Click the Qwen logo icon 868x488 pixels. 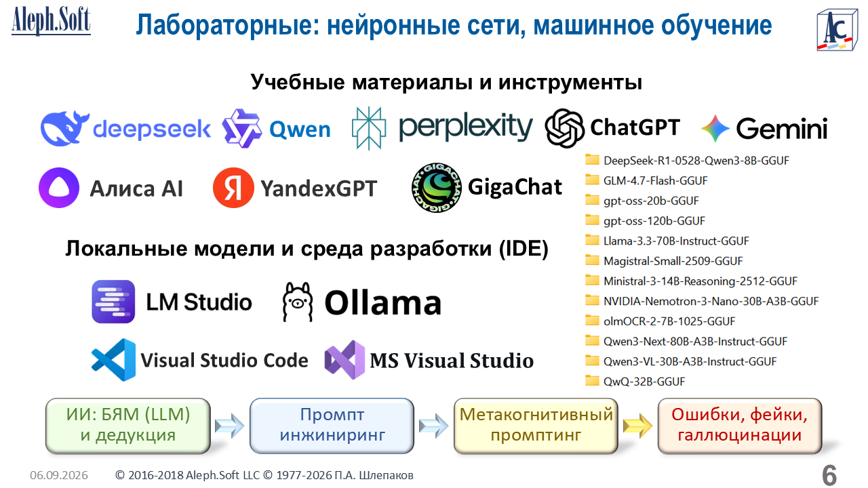242,129
